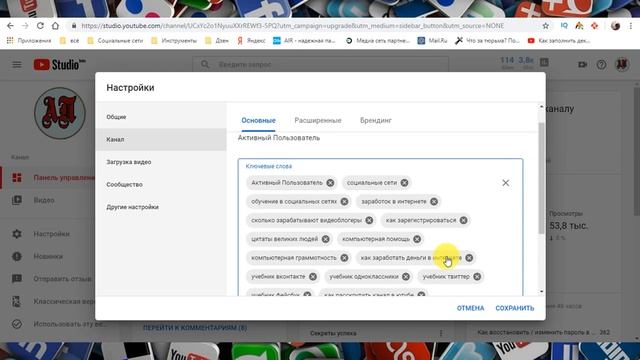The width and height of the screenshot is (640, 360).
Task: Click the ОТМЕНА button
Action: point(470,308)
